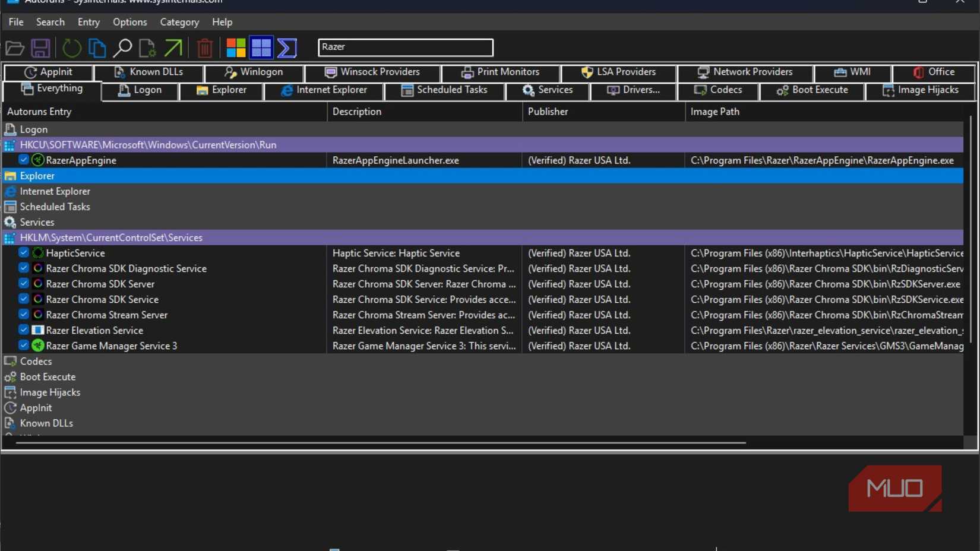Screen dimensions: 980x551
Task: Disable the HapticService checkbox
Action: point(24,252)
